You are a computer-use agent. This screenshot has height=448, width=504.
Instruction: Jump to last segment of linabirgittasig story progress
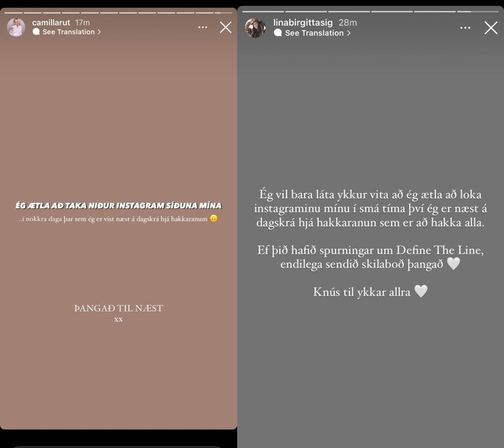pyautogui.click(x=478, y=11)
